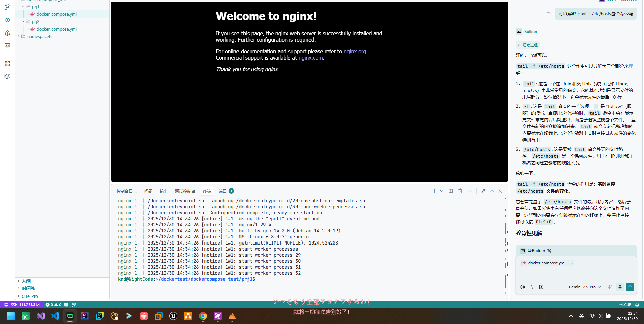
Task: Open the extensions grid icon in activity bar
Action: [7, 64]
